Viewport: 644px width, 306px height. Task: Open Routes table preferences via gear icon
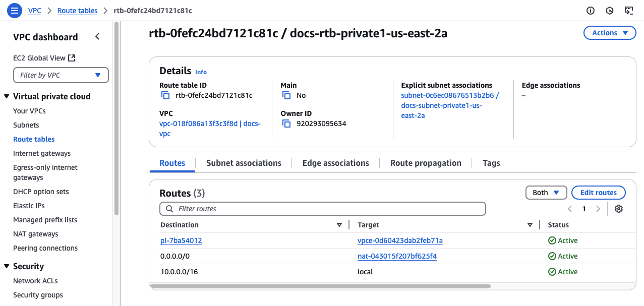[x=619, y=209]
